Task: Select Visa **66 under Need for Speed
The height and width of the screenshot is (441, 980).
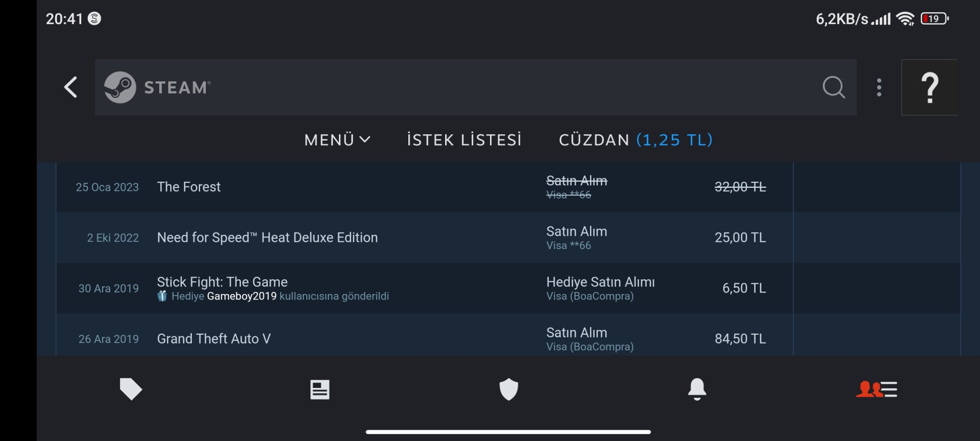Action: [569, 246]
